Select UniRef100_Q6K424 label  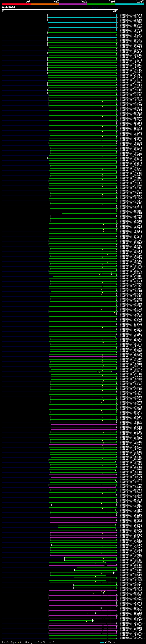(x=131, y=309)
